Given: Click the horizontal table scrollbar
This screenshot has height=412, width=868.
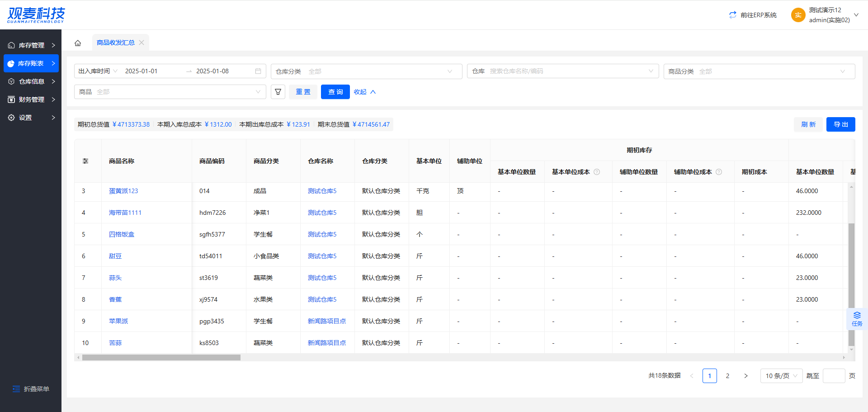Looking at the screenshot, I should pyautogui.click(x=161, y=357).
